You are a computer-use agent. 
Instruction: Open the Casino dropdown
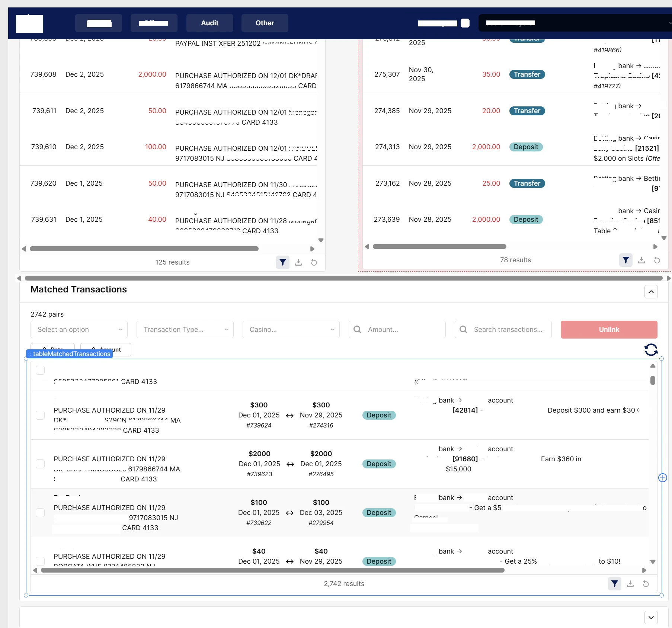(291, 330)
